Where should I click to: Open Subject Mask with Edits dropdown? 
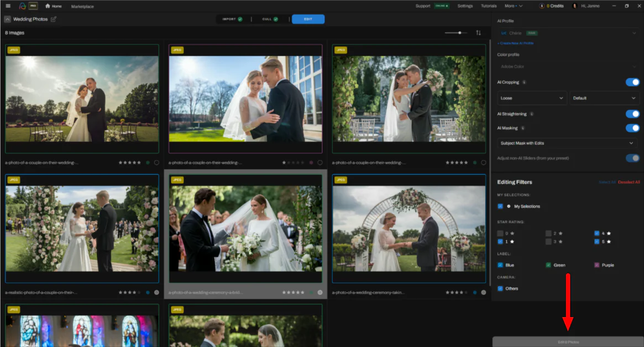click(x=568, y=143)
